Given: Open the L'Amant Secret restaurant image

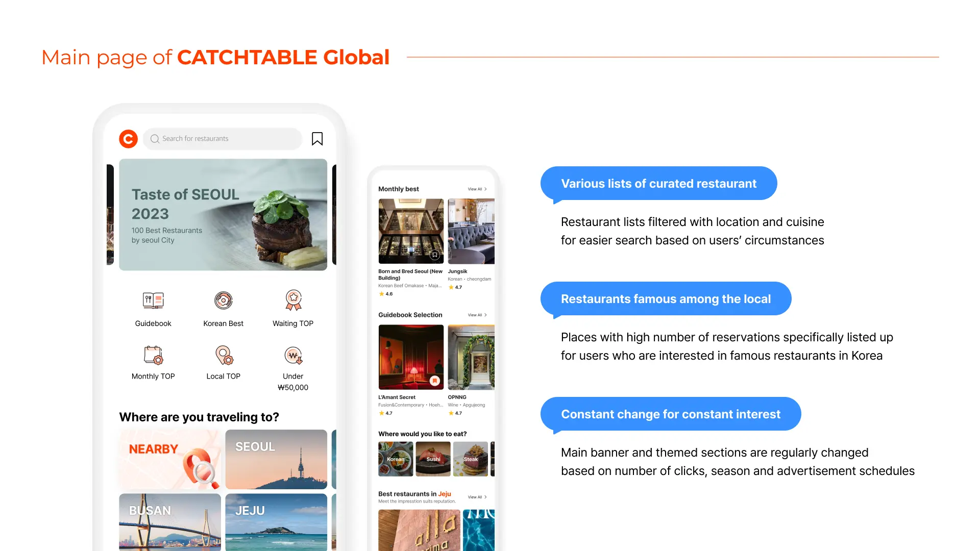Looking at the screenshot, I should click(411, 357).
